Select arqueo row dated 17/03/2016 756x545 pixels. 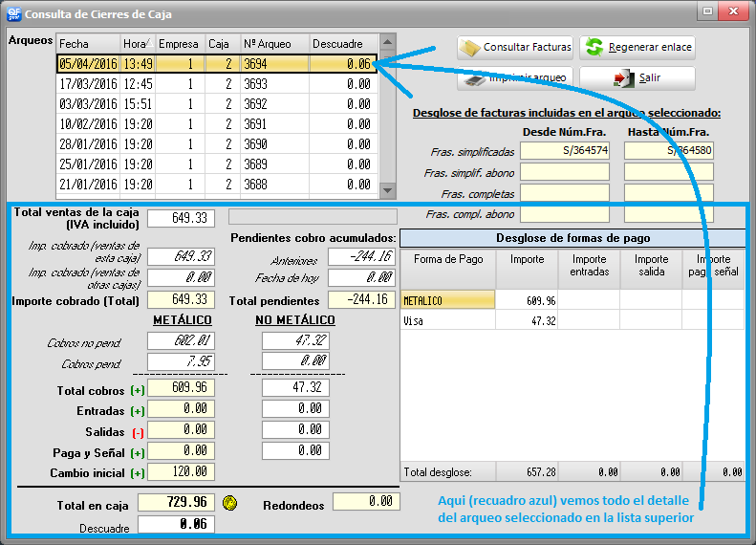coord(217,84)
